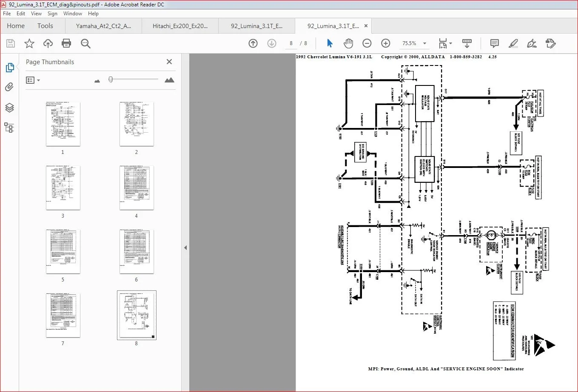Select page 2 thumbnail
Screen dimensions: 578x392
[137, 124]
